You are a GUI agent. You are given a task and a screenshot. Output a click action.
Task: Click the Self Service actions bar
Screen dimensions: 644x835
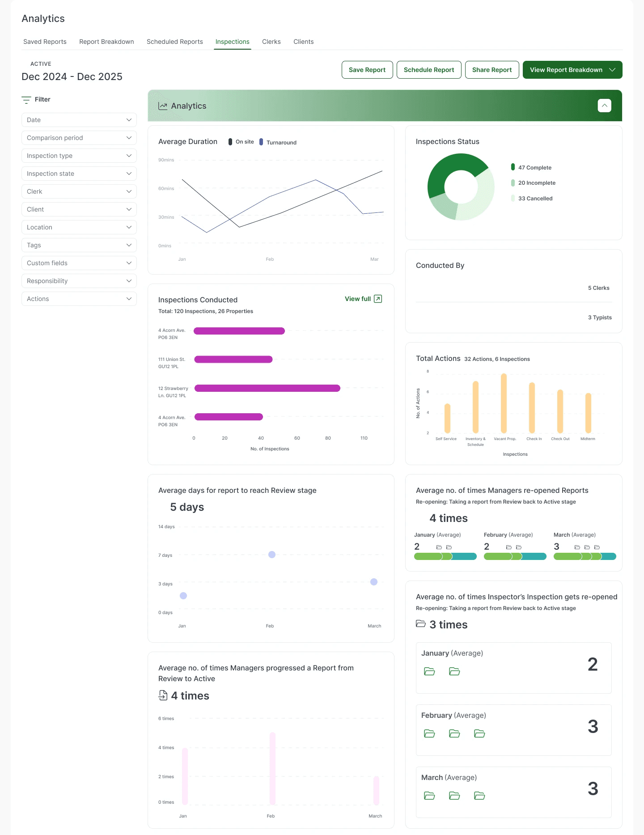(x=448, y=418)
